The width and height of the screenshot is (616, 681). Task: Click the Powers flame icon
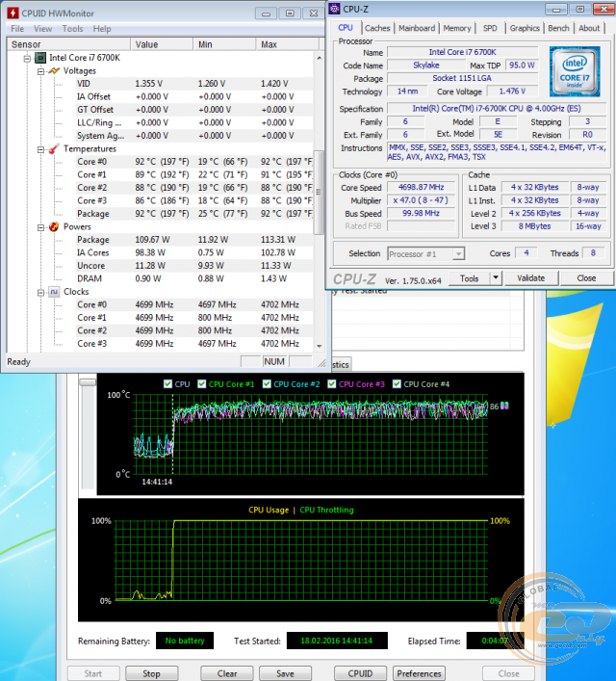(x=54, y=226)
